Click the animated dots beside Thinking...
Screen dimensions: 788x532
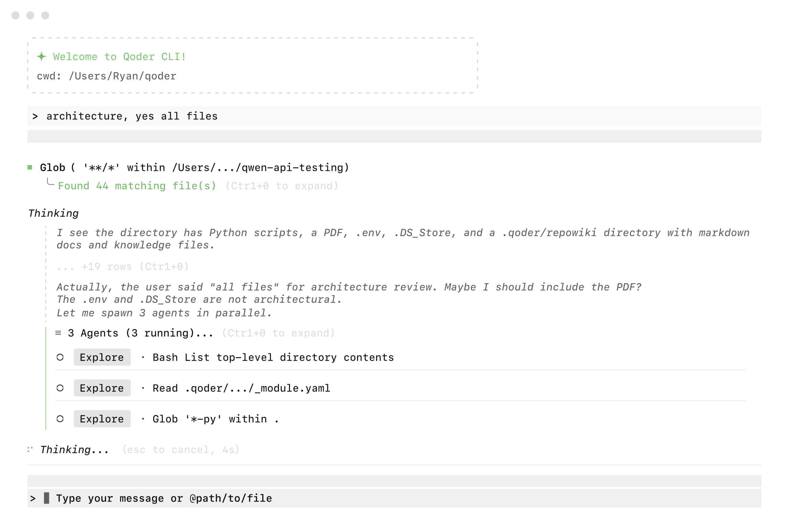tap(30, 449)
